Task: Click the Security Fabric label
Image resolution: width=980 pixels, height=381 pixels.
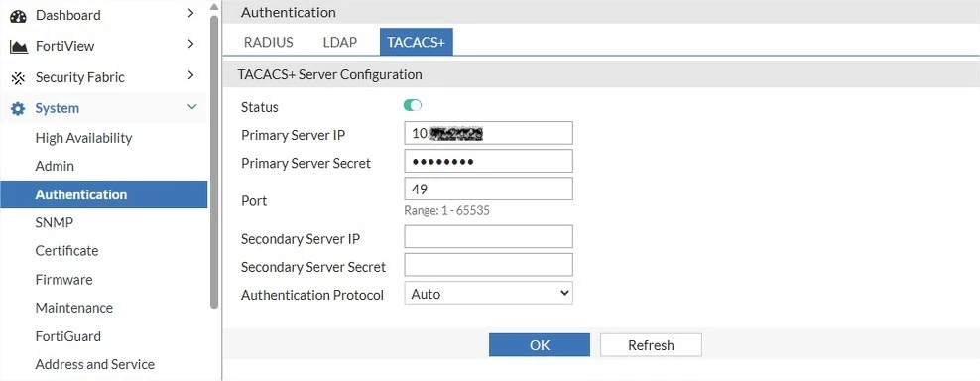Action: coord(80,77)
